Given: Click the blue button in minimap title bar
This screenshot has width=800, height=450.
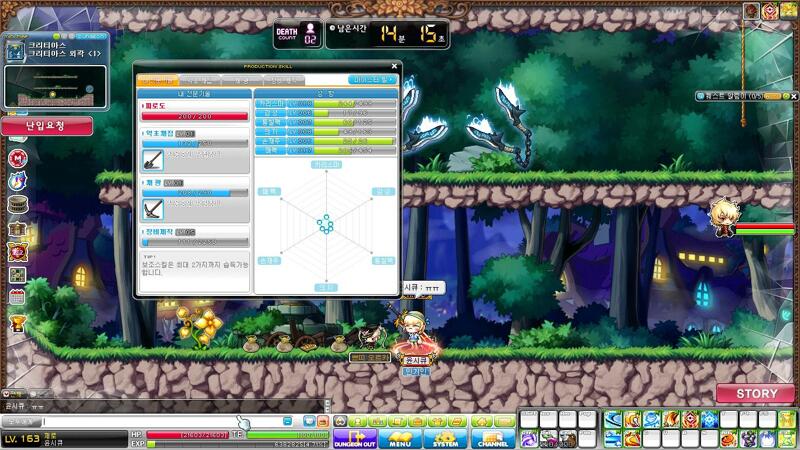Looking at the screenshot, I should [x=92, y=36].
